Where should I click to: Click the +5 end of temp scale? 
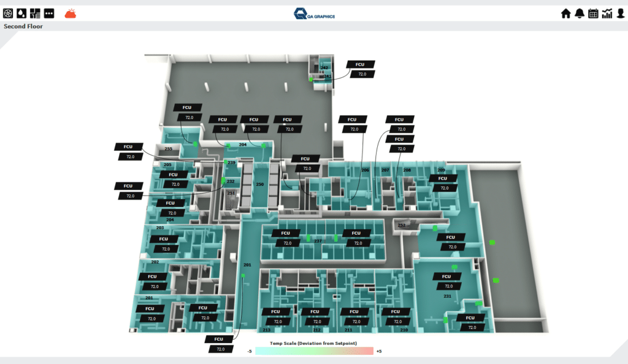pos(379,352)
